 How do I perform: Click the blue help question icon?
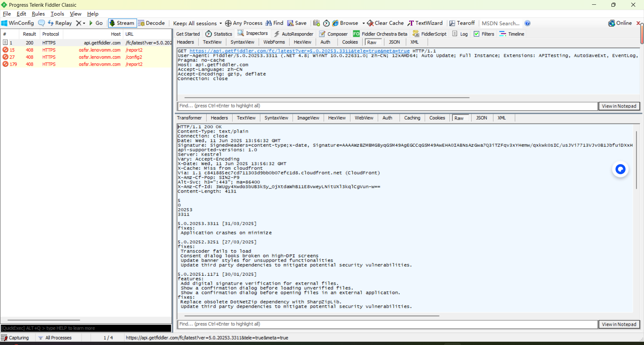528,23
